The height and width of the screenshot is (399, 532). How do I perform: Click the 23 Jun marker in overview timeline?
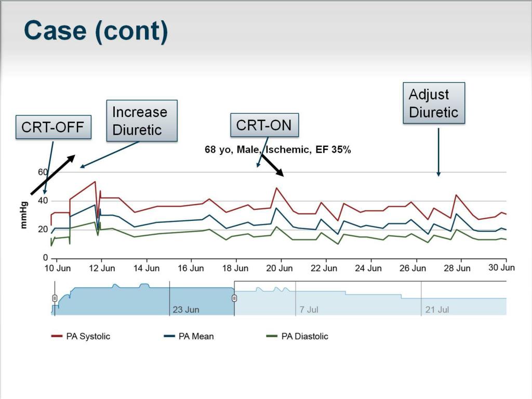coord(185,310)
